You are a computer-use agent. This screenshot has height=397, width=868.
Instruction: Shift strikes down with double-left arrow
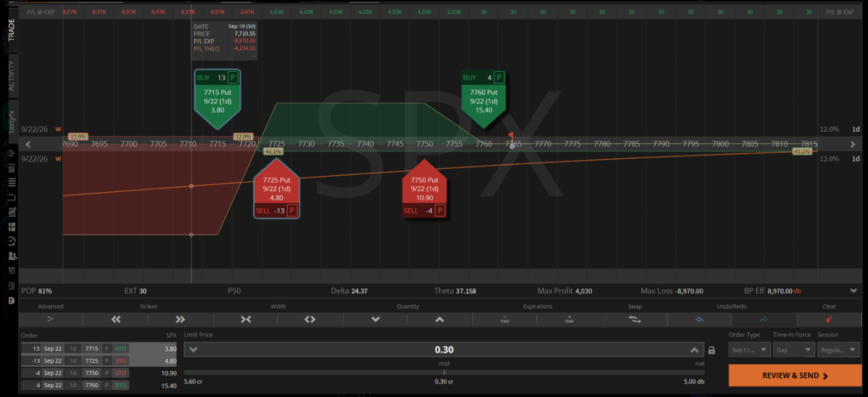pyautogui.click(x=115, y=319)
